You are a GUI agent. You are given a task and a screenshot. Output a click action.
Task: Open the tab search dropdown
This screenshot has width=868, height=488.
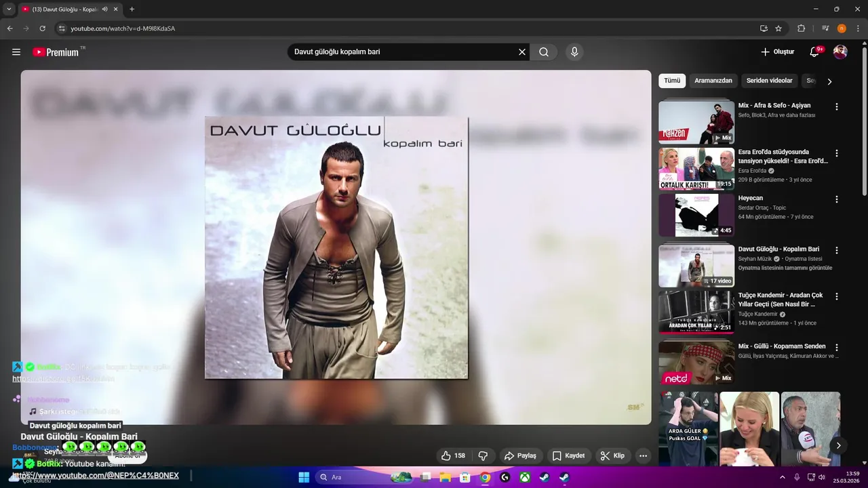click(x=9, y=9)
